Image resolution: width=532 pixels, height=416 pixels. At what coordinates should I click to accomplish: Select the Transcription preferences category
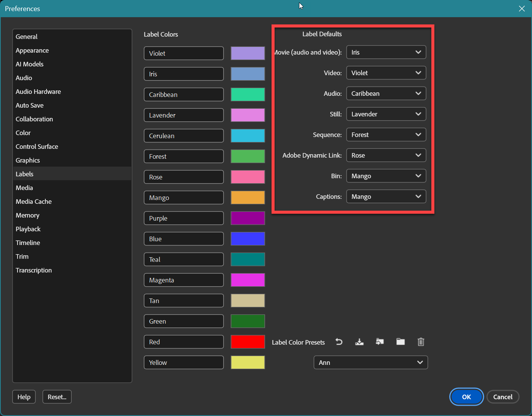click(34, 270)
